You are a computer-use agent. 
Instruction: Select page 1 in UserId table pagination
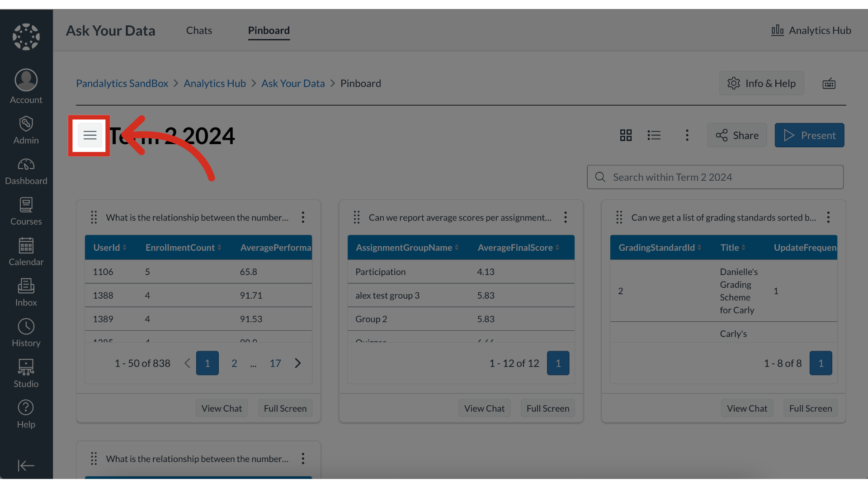(x=208, y=363)
